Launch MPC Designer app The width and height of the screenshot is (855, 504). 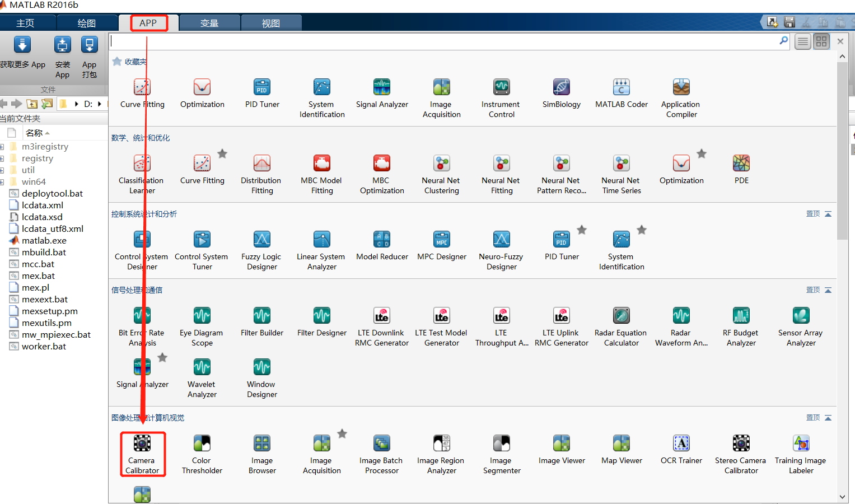click(442, 246)
